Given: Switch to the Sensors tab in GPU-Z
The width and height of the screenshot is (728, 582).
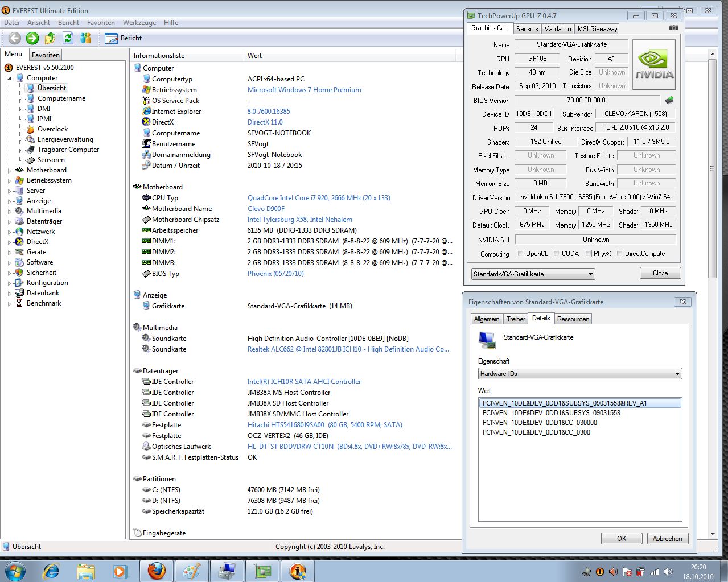Looking at the screenshot, I should [x=527, y=29].
